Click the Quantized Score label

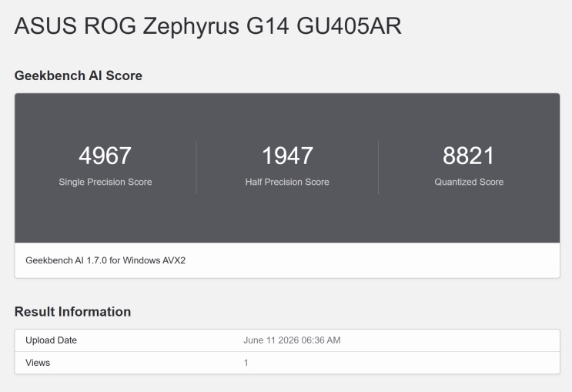click(469, 182)
